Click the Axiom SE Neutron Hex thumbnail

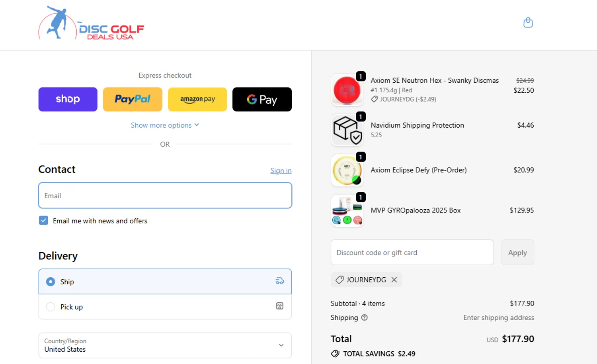pos(347,90)
